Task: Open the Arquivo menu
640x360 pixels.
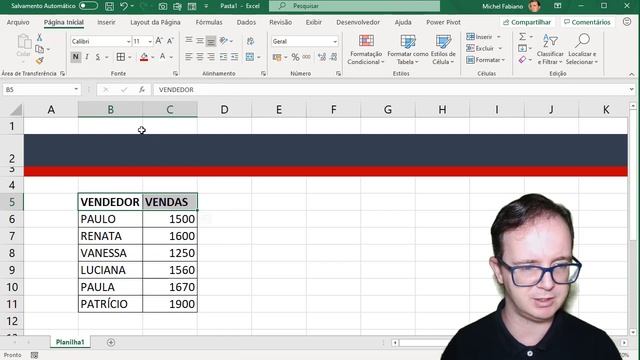Action: (18, 22)
